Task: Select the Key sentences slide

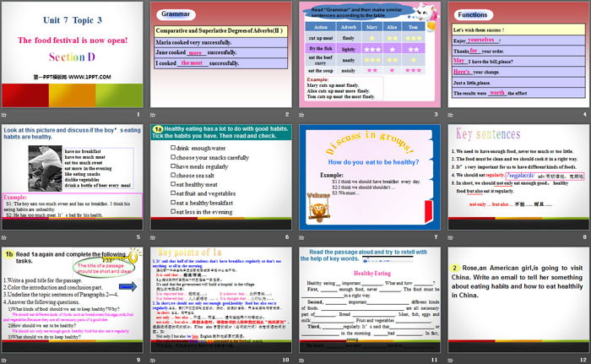Action: pos(516,177)
